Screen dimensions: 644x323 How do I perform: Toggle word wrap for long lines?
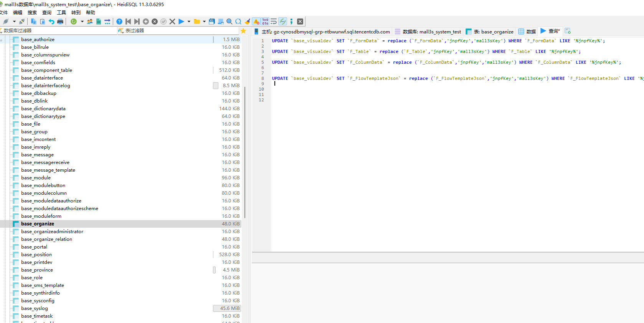tap(274, 22)
